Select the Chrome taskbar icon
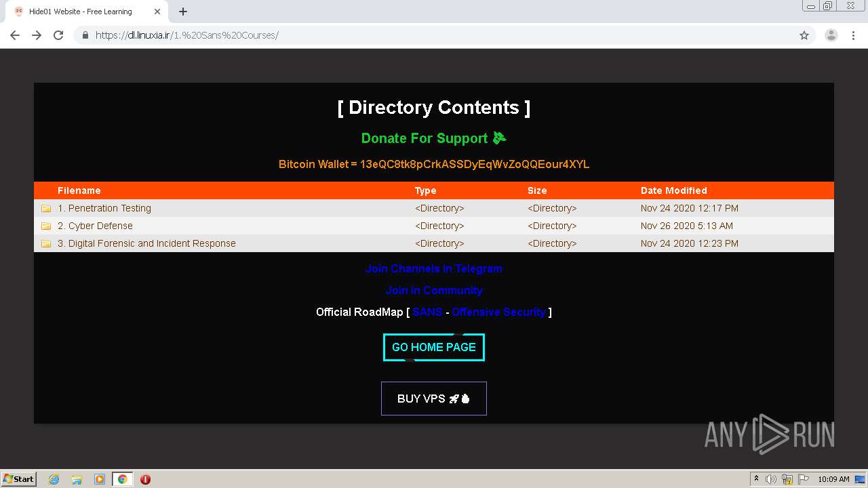Image resolution: width=868 pixels, height=488 pixels. 122,479
